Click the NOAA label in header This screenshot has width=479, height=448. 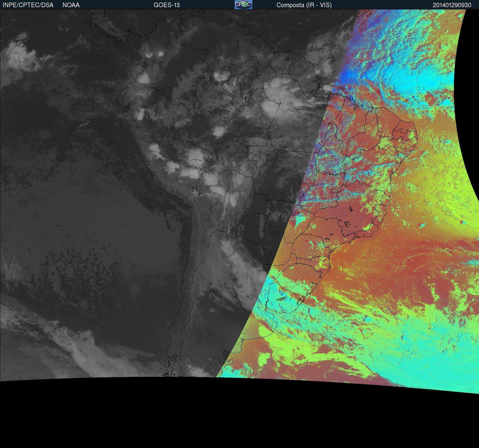tap(71, 5)
